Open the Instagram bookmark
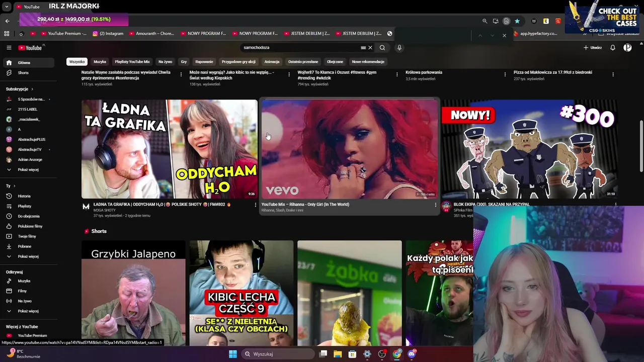 coord(108,34)
